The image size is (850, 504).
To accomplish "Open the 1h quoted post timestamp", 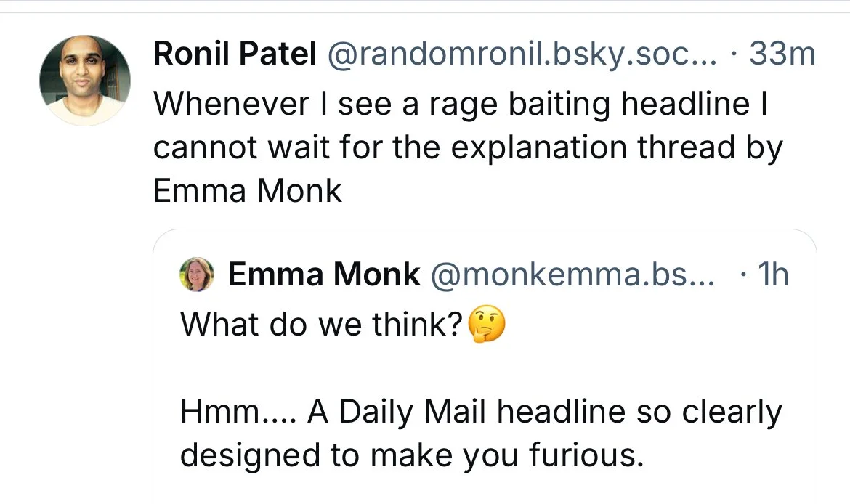I will 772,275.
